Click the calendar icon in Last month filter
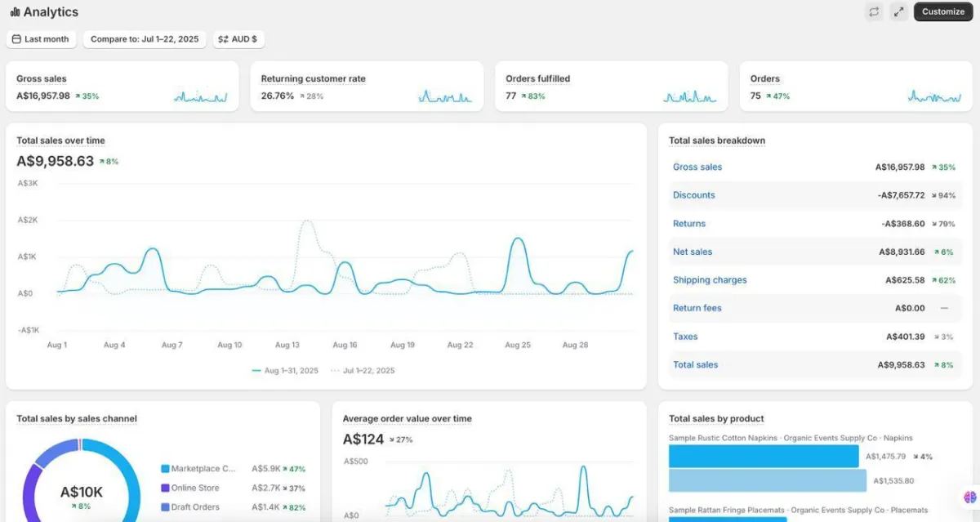The image size is (980, 522). click(16, 39)
